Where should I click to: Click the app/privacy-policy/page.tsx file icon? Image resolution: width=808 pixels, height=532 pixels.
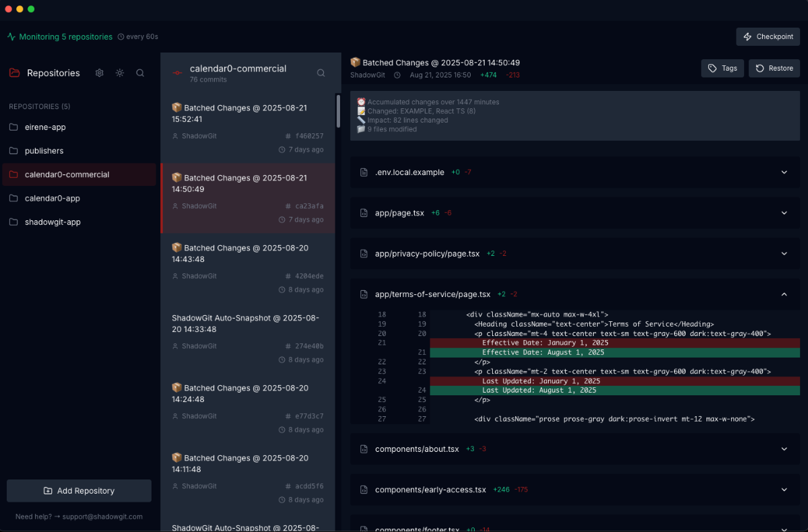(x=364, y=254)
